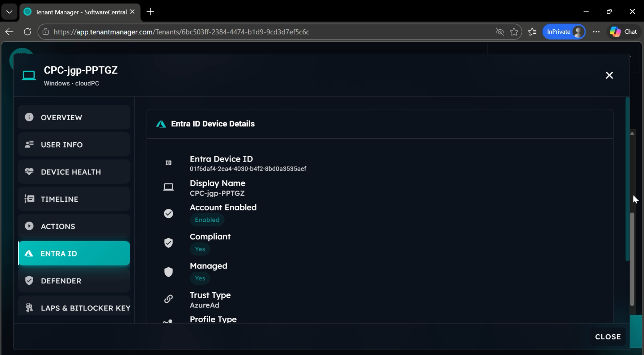
Task: Click the shield icon beside Compliant
Action: (169, 243)
